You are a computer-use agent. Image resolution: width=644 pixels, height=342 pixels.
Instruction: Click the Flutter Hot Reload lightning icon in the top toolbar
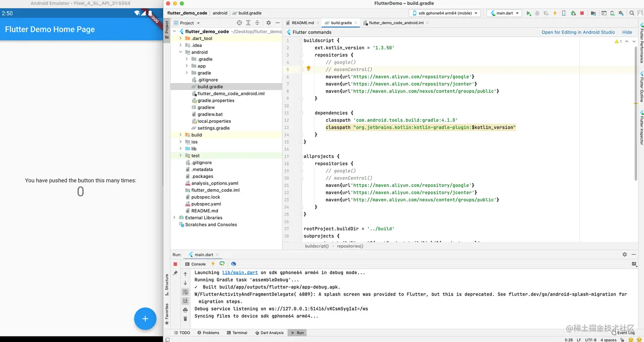[x=555, y=13]
